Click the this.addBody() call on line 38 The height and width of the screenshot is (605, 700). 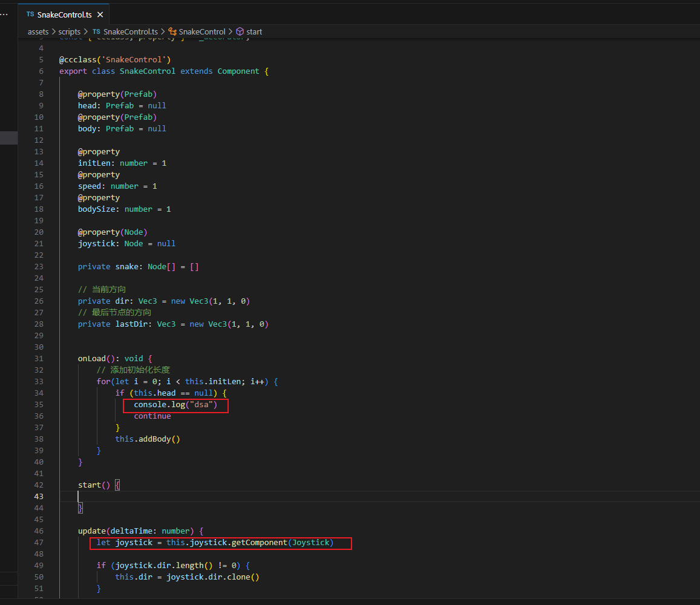(x=148, y=439)
